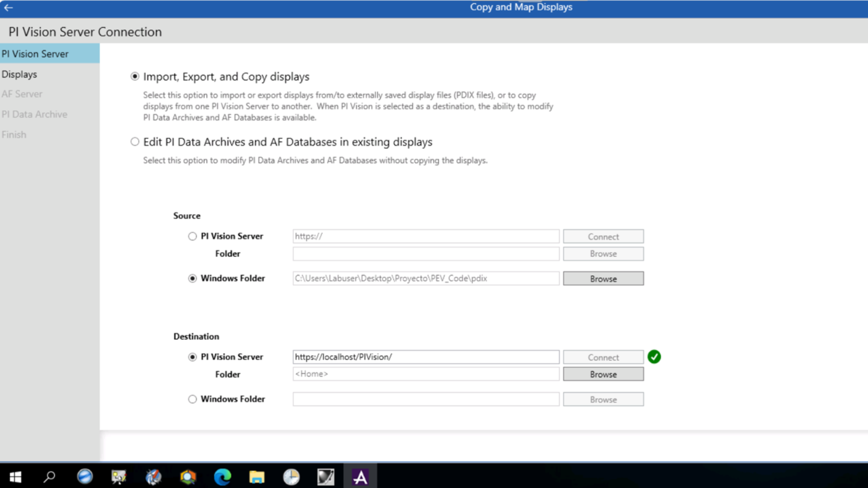Choose Windows Folder as destination
This screenshot has height=488, width=868.
[192, 399]
